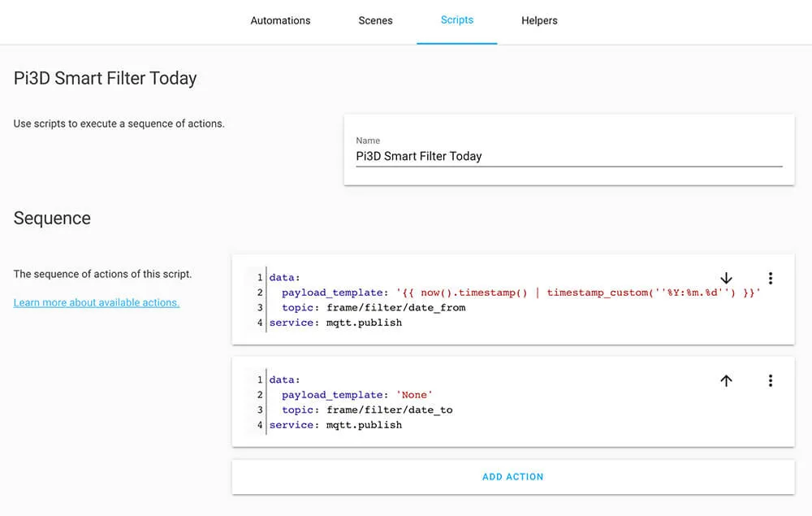Click the Pi3D Smart Filter Today page heading
This screenshot has height=516, width=812.
point(105,78)
